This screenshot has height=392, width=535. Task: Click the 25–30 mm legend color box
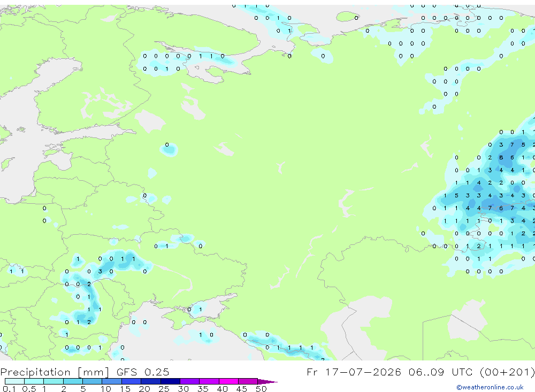(x=170, y=381)
